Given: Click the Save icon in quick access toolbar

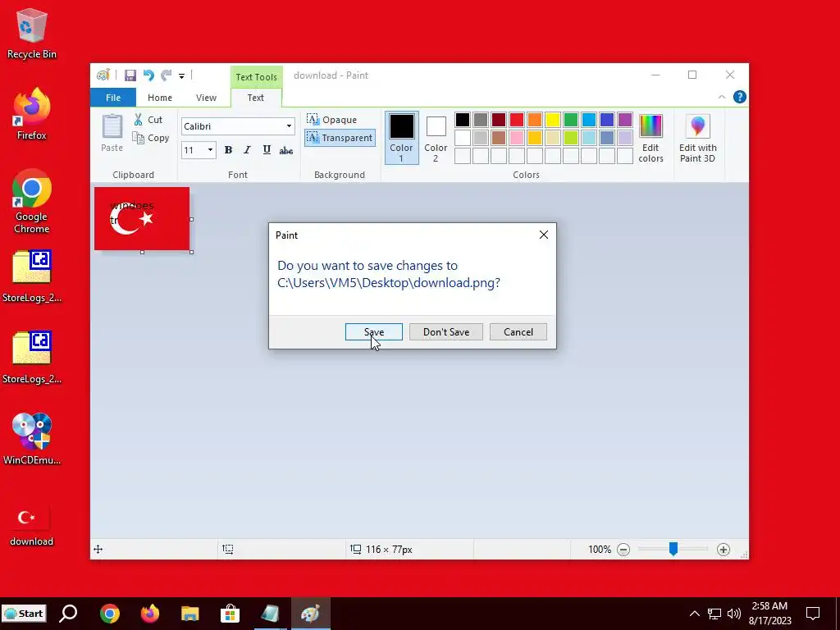Looking at the screenshot, I should point(130,75).
